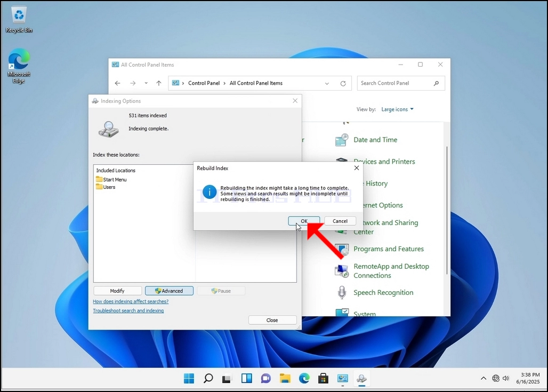This screenshot has height=392, width=548.
Task: Open the recent locations chevron
Action: (x=146, y=83)
